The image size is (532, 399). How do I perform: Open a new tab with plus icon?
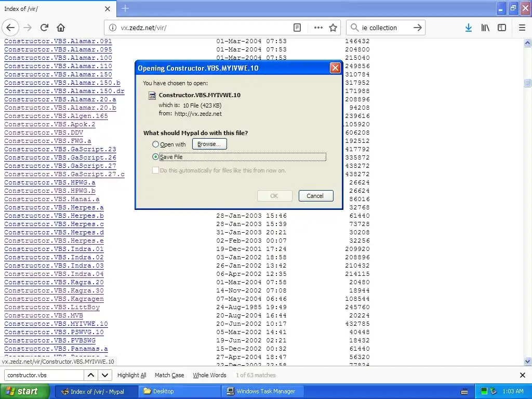coord(125,8)
